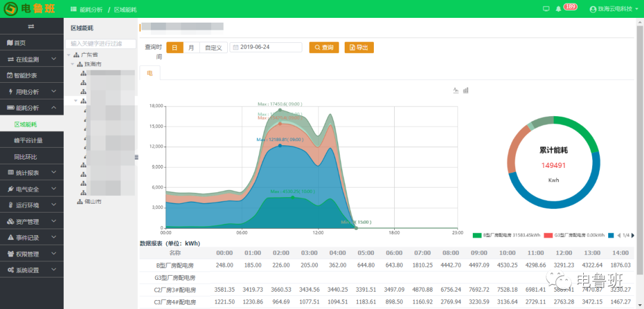644x309 pixels.
Task: Click the sidebar collapse toggle icon
Action: pyautogui.click(x=31, y=27)
